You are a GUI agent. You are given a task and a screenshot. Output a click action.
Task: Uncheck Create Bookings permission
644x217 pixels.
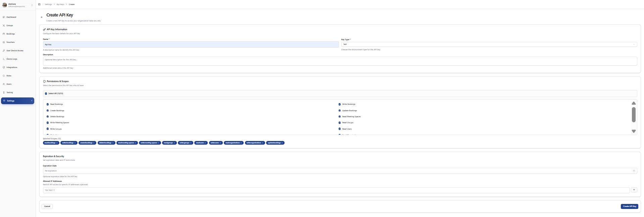[x=48, y=111]
